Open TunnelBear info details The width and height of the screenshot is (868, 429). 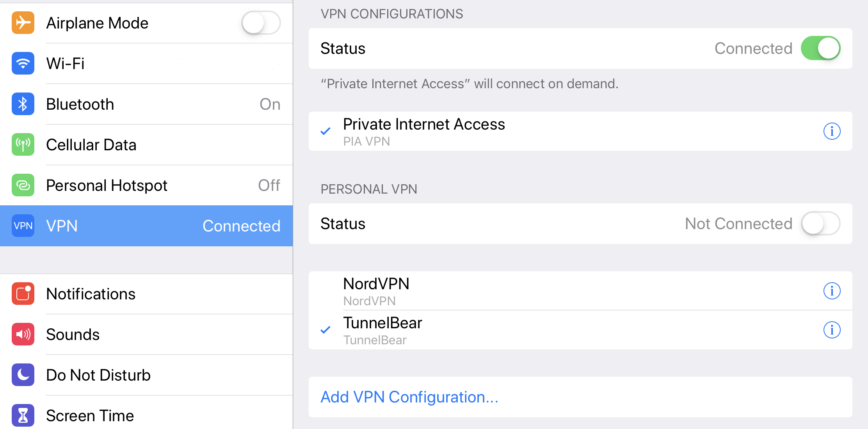[x=832, y=330]
